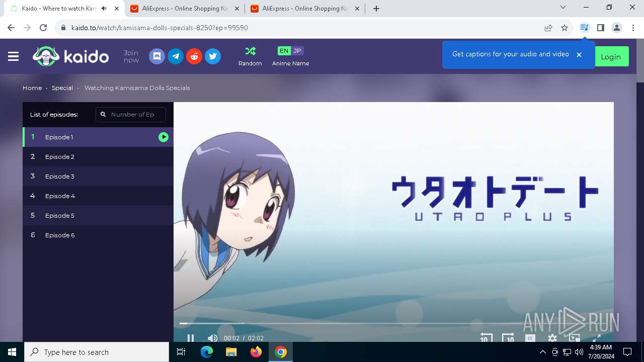Skip forward 10 seconds
644x362 pixels.
(508, 338)
